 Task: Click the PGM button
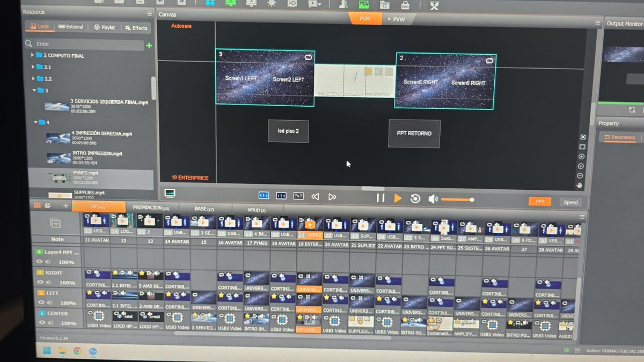tap(365, 19)
